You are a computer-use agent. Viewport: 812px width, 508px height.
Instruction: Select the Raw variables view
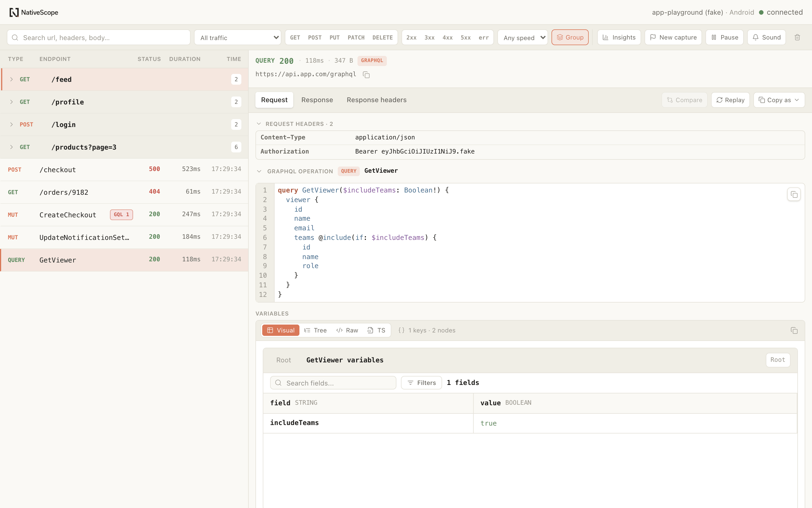pos(347,330)
